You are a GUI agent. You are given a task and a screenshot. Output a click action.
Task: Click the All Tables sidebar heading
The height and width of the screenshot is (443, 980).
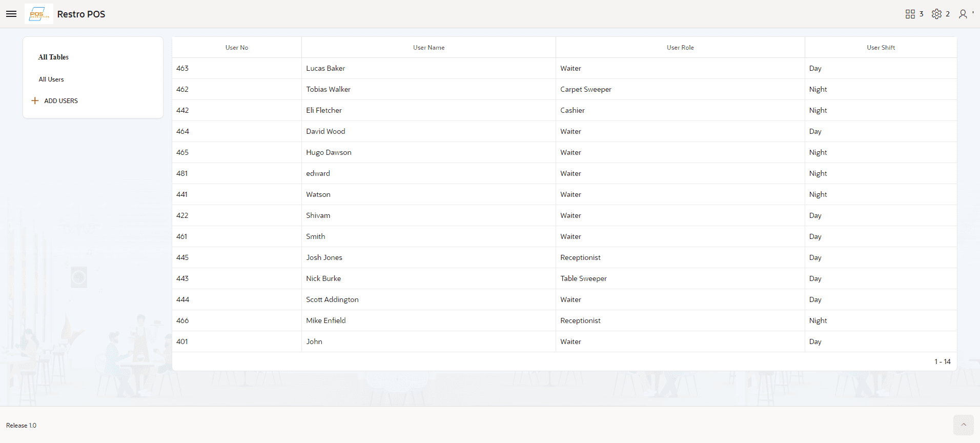coord(53,57)
